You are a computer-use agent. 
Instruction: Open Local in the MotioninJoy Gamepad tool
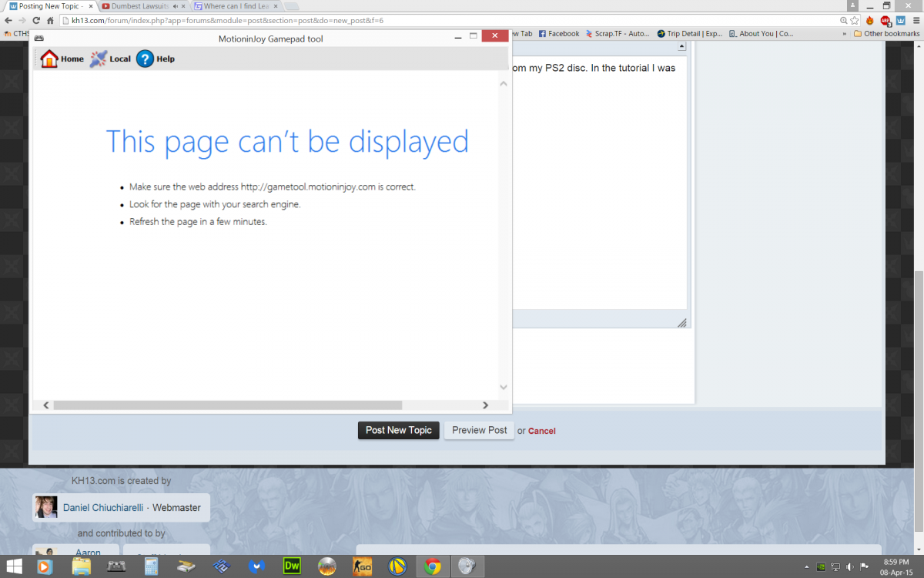pyautogui.click(x=99, y=59)
